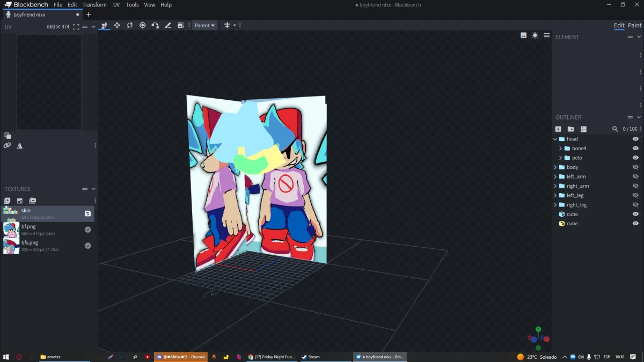
Task: Switch to Edit mode
Action: coord(619,25)
